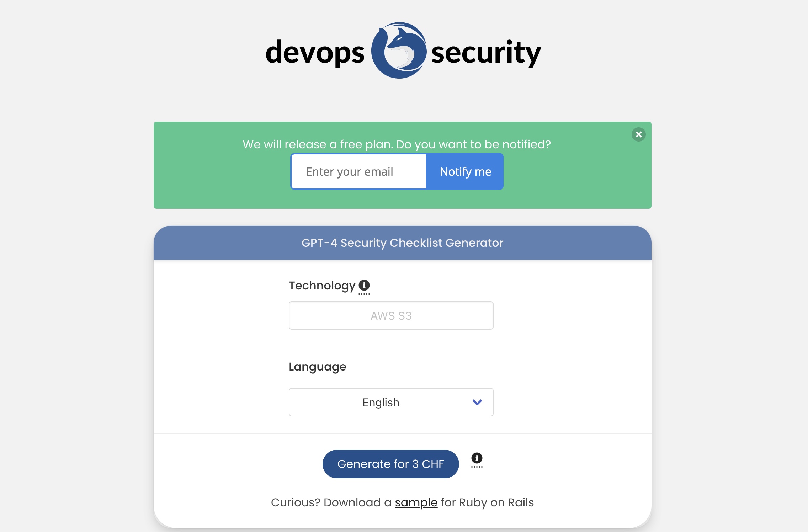The height and width of the screenshot is (532, 808).
Task: Click the fox logo icon
Action: [399, 50]
